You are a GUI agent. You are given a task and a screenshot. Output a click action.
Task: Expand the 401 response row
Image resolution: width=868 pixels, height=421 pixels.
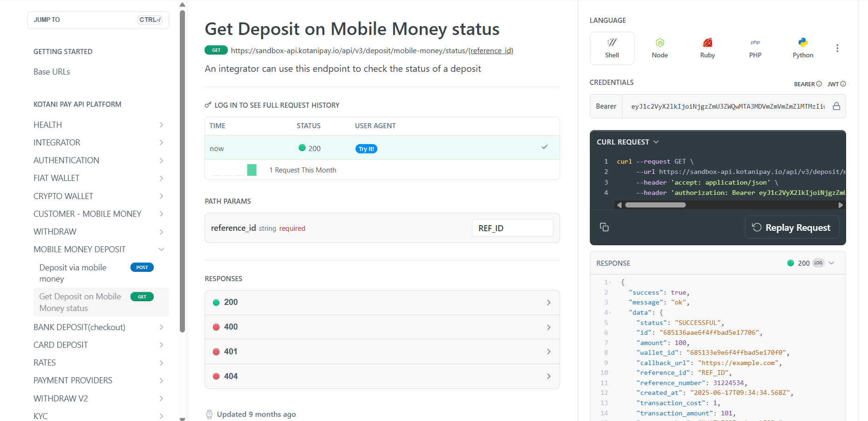[382, 352]
